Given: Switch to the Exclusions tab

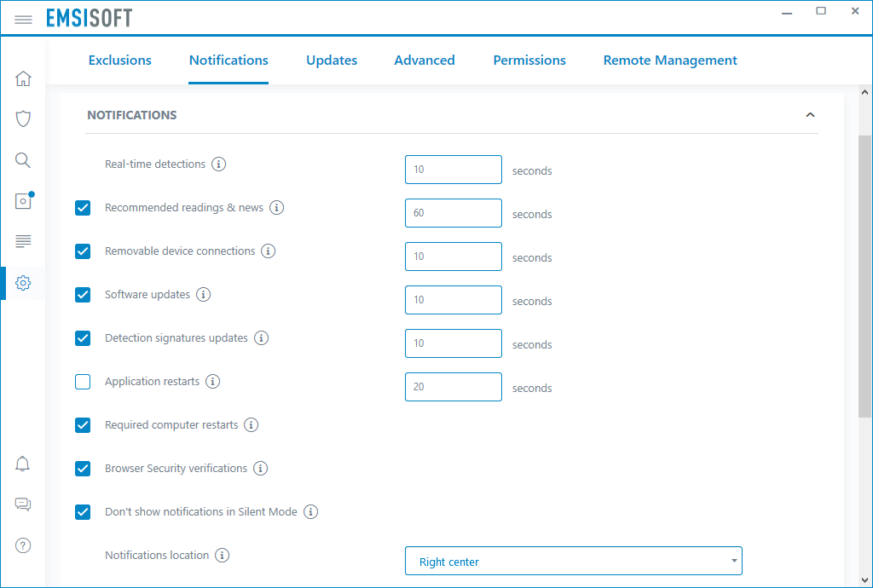Looking at the screenshot, I should pyautogui.click(x=120, y=61).
